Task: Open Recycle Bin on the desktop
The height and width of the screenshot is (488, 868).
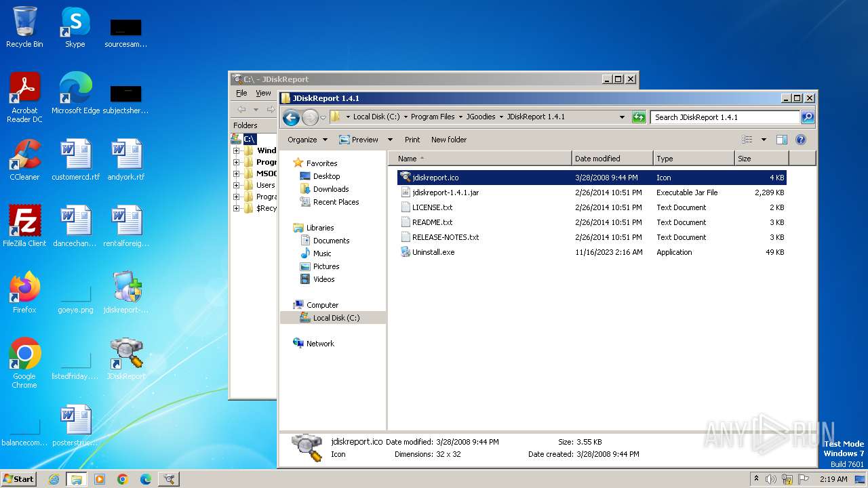Action: click(24, 27)
